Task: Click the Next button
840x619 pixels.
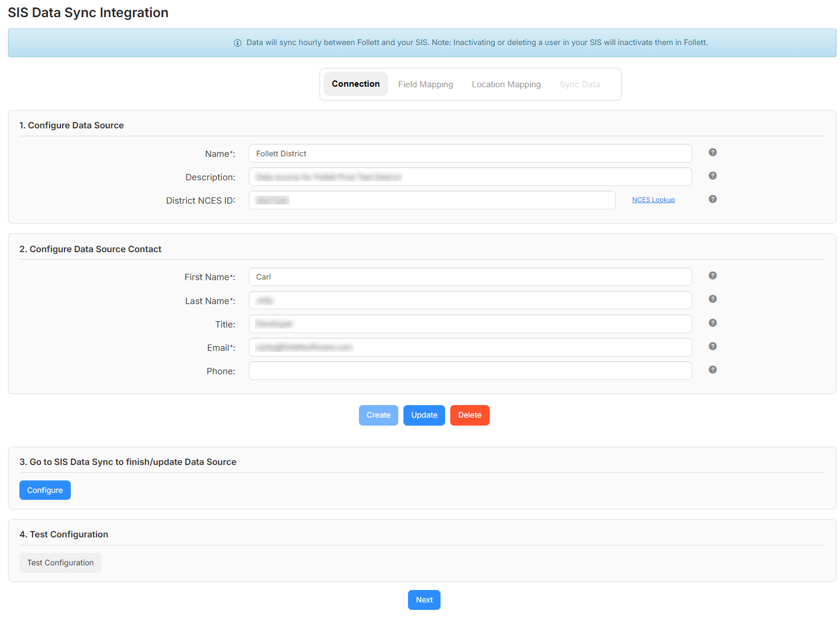Action: pos(424,600)
